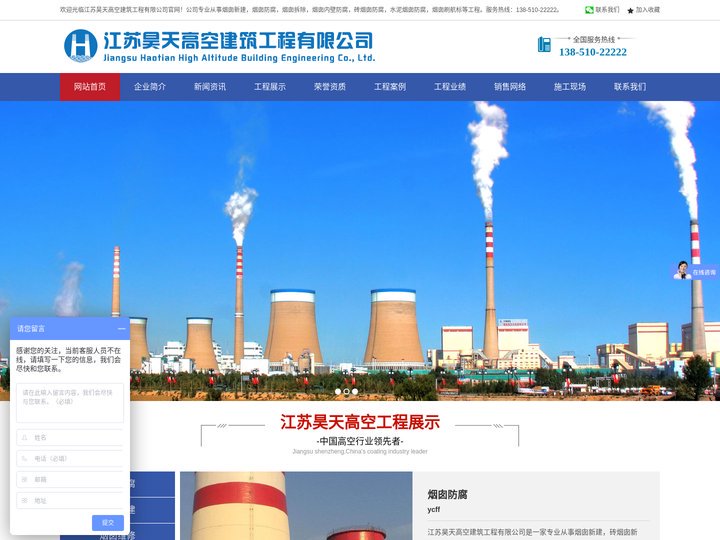Viewport: 720px width, 540px height.
Task: Focus the 邮箱 email field
Action: pos(70,479)
